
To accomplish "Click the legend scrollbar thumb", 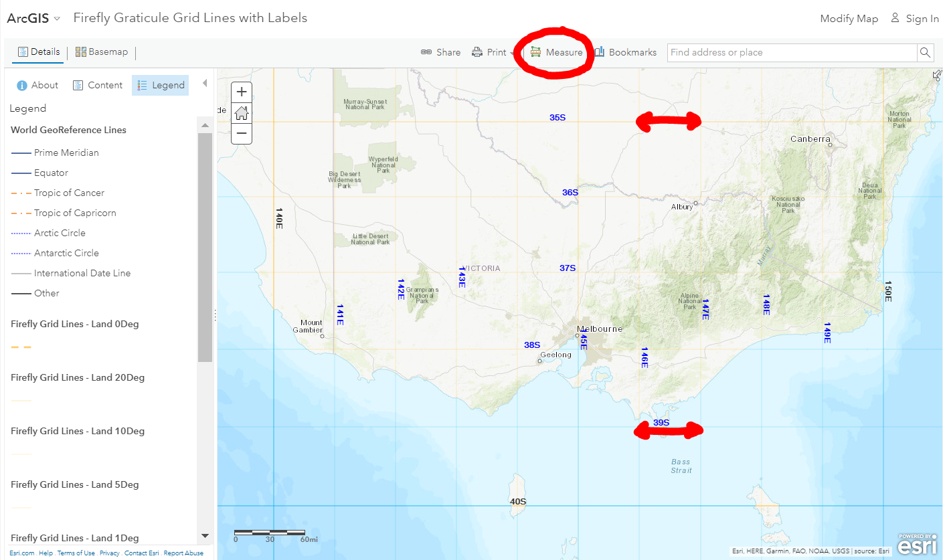I will pos(205,248).
